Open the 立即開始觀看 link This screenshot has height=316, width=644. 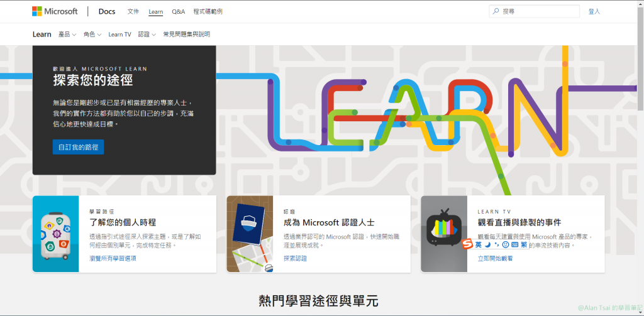(495, 259)
